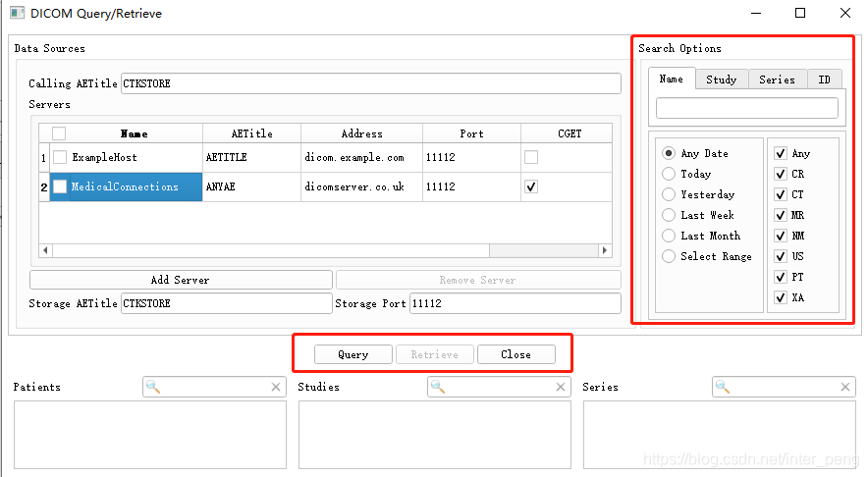
Task: Uncheck the XA modality checkbox
Action: click(x=781, y=297)
